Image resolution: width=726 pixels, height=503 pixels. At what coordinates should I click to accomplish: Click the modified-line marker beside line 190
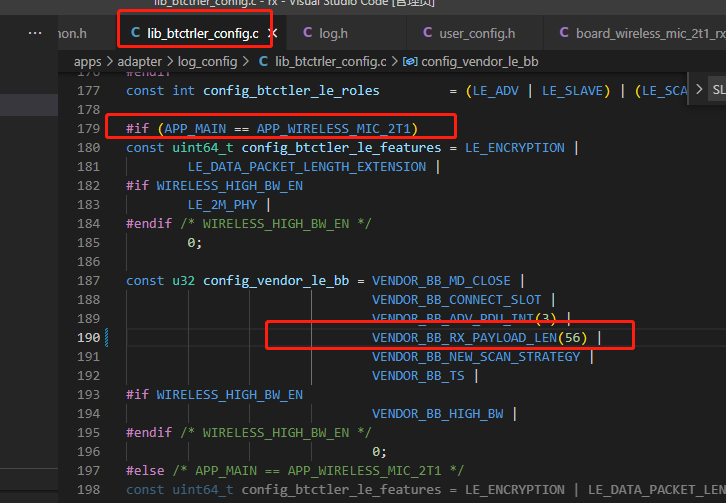pos(107,338)
